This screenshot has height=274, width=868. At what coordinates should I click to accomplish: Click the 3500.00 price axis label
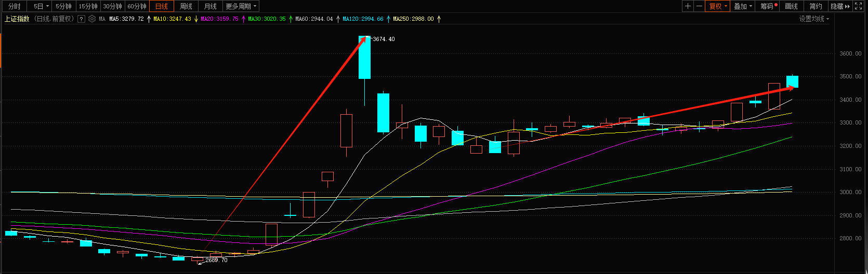(850, 76)
